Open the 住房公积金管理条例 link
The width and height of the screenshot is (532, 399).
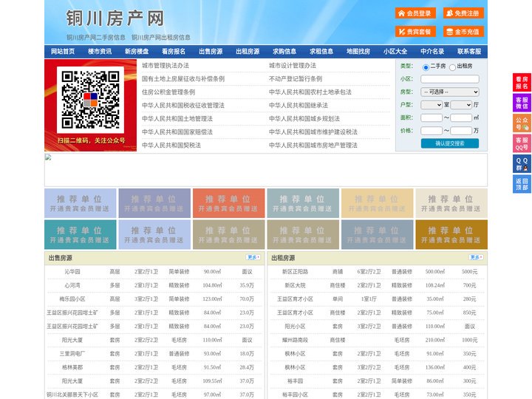tap(168, 92)
